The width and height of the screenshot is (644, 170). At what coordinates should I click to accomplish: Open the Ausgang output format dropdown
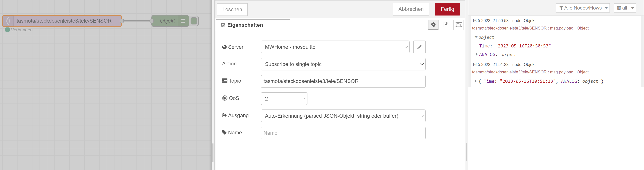click(x=343, y=116)
